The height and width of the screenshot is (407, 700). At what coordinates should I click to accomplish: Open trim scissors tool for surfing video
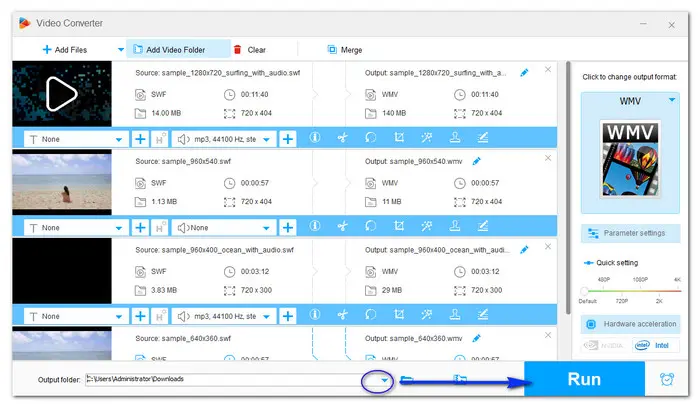[x=342, y=137]
